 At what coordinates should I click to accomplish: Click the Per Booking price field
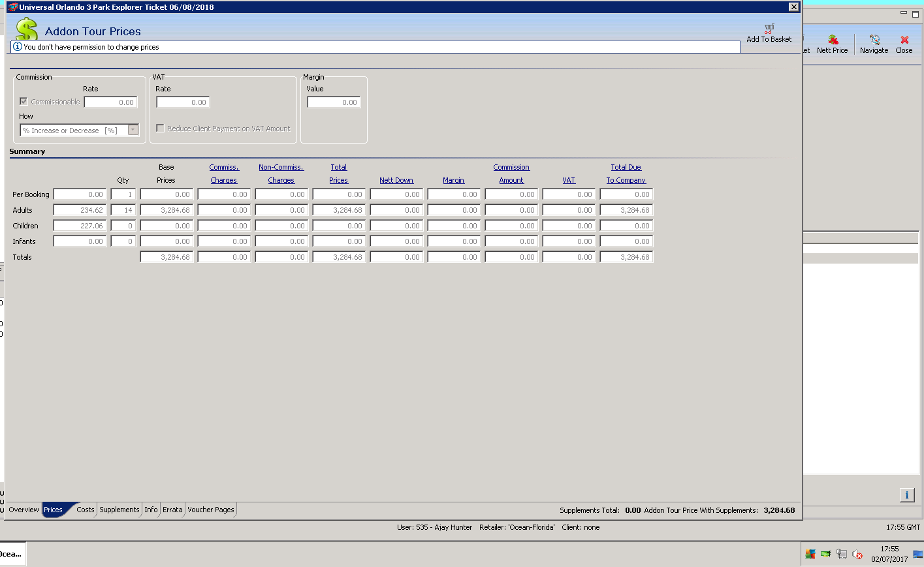80,194
